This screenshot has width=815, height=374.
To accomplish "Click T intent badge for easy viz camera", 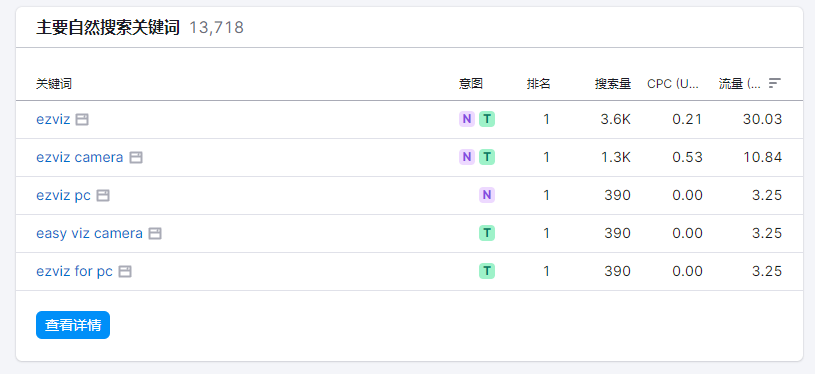I will coord(487,233).
